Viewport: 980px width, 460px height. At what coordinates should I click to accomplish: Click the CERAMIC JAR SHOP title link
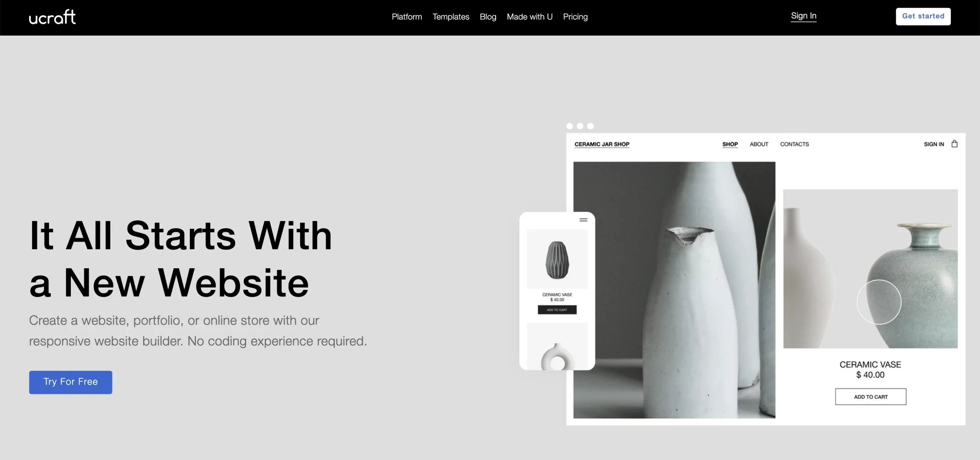[602, 144]
